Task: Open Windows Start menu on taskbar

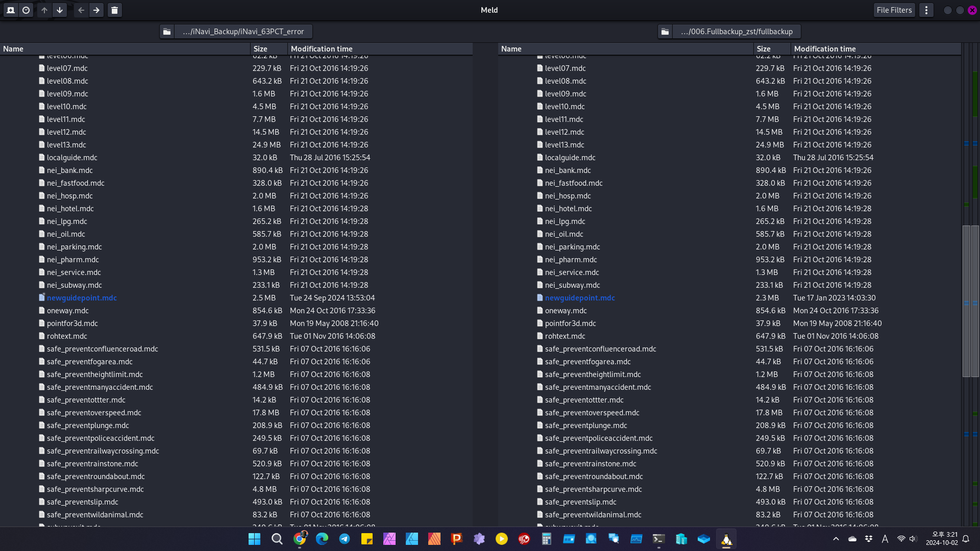Action: [x=254, y=539]
